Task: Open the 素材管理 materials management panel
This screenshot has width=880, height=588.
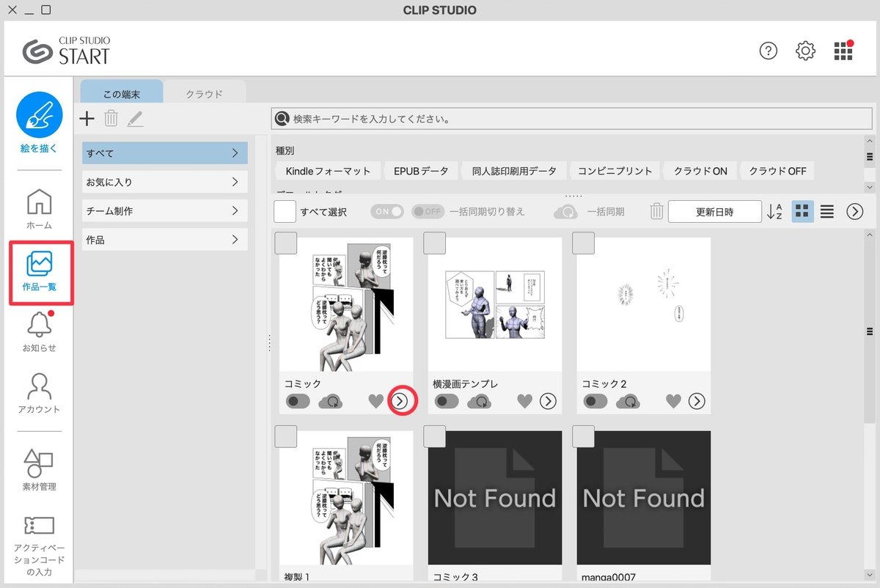Action: point(40,464)
